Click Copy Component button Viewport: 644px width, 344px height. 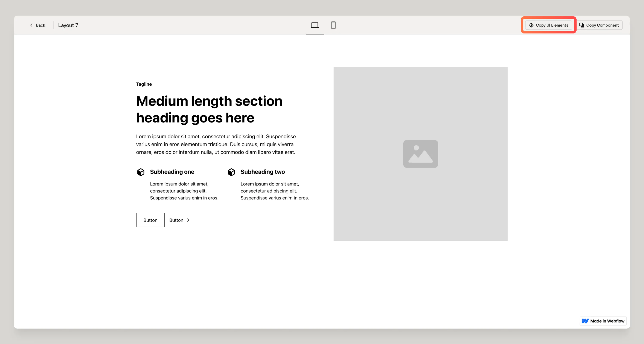click(x=600, y=25)
